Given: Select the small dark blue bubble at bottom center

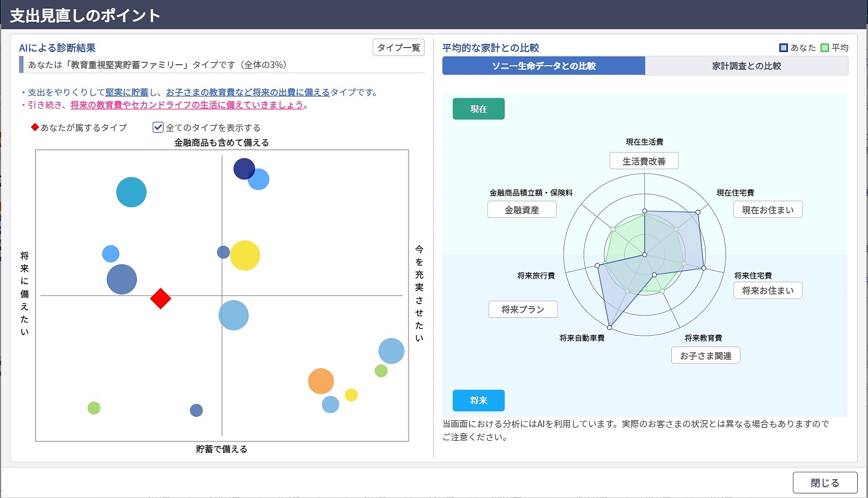Looking at the screenshot, I should click(196, 410).
